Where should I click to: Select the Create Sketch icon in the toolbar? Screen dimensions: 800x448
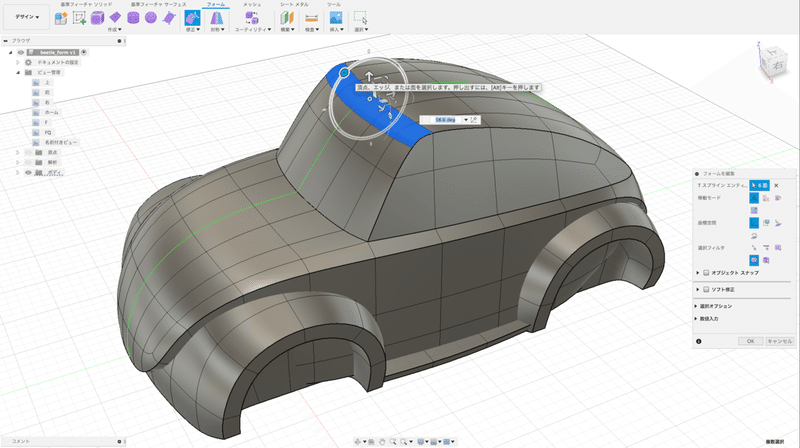(79, 18)
